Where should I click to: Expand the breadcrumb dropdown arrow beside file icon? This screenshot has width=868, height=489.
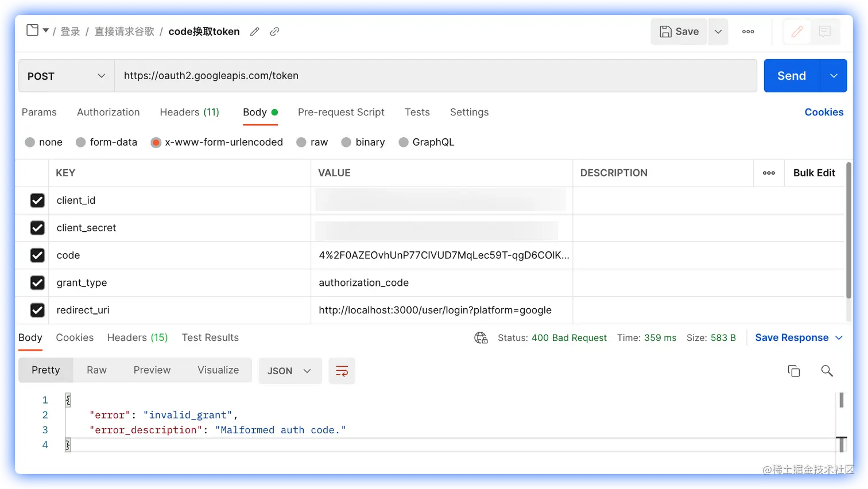pyautogui.click(x=46, y=30)
